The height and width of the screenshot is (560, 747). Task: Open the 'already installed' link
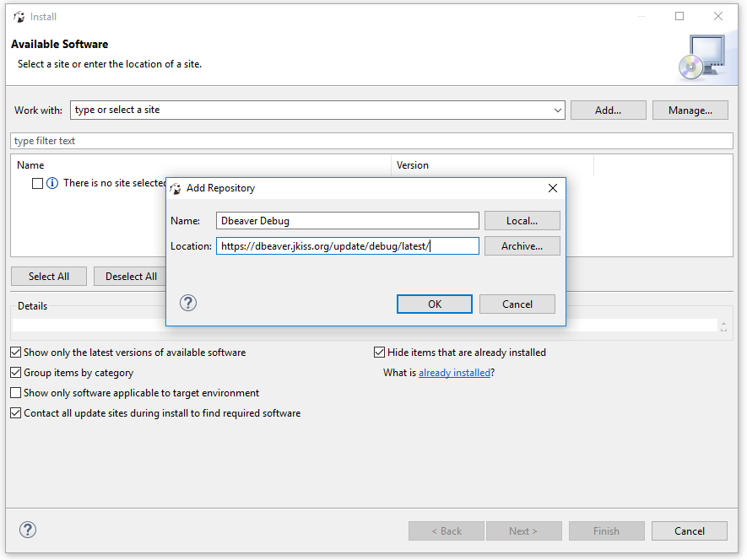tap(454, 373)
